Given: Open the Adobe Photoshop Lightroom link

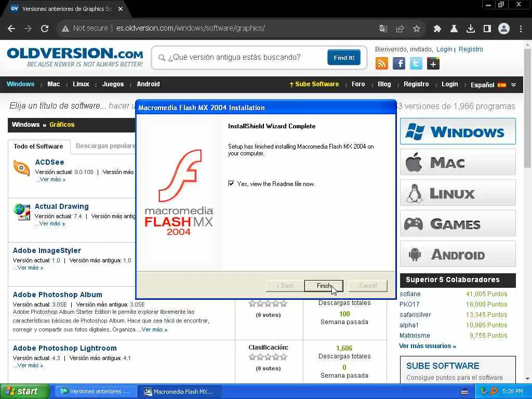Looking at the screenshot, I should coord(64,348).
